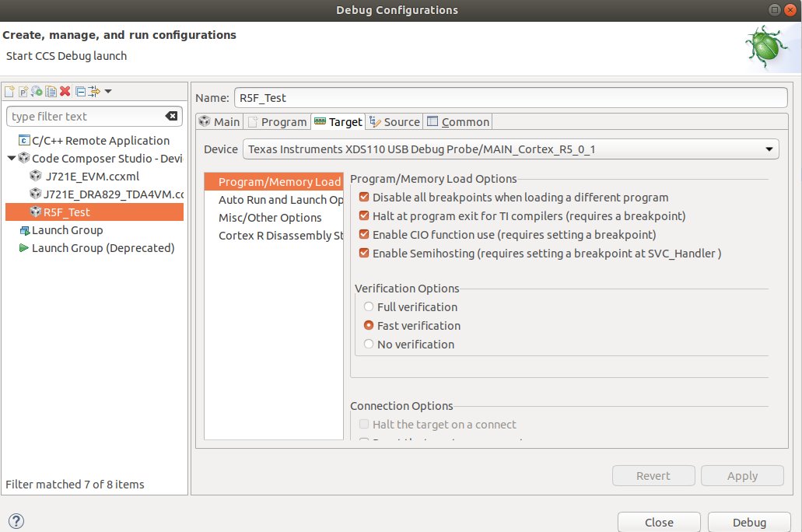This screenshot has height=532, width=802.
Task: Open the Help question mark icon
Action: tap(16, 522)
